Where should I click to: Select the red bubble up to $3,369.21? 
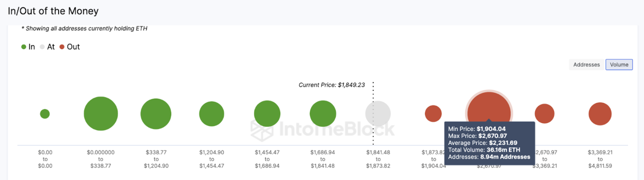(x=544, y=114)
